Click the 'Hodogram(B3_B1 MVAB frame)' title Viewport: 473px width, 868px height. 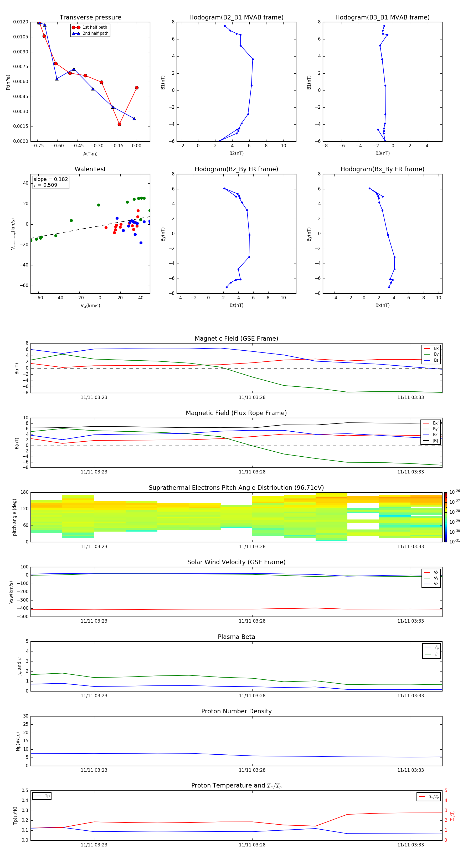click(382, 18)
